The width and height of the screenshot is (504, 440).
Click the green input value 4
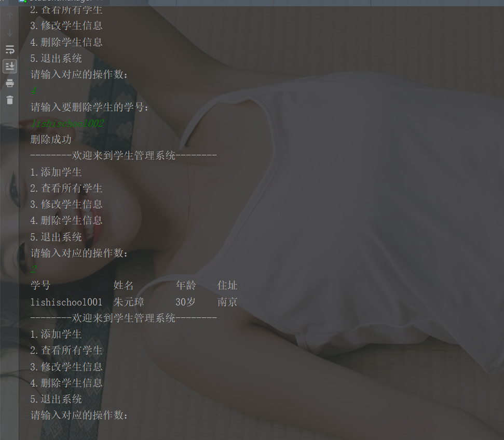pos(33,91)
